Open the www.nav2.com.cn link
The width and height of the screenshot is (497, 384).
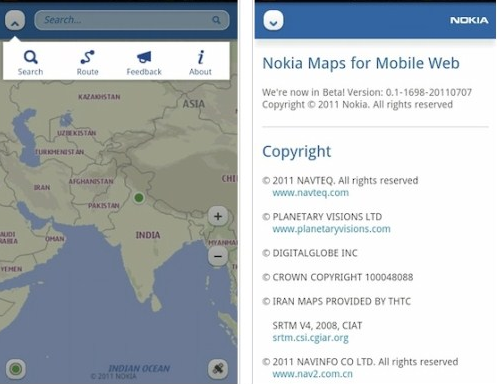pos(312,374)
